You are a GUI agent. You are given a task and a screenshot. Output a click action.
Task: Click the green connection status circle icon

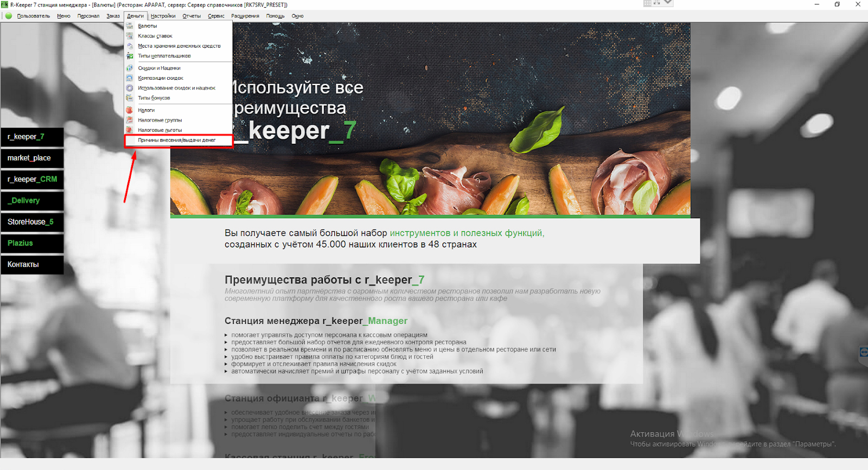9,16
